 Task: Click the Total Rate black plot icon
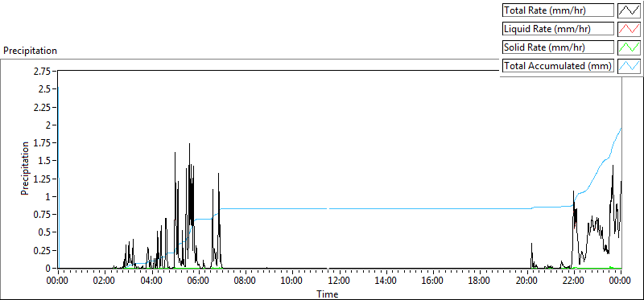pyautogui.click(x=630, y=10)
